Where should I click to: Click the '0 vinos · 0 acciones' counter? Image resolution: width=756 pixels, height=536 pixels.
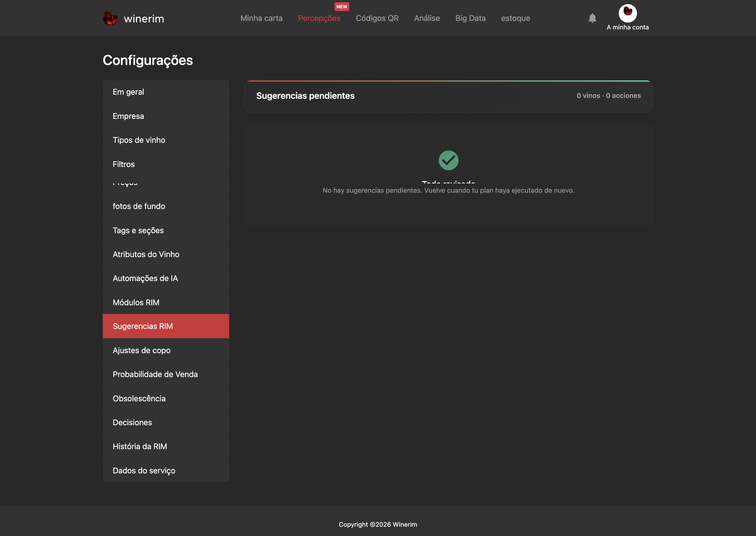coord(609,96)
